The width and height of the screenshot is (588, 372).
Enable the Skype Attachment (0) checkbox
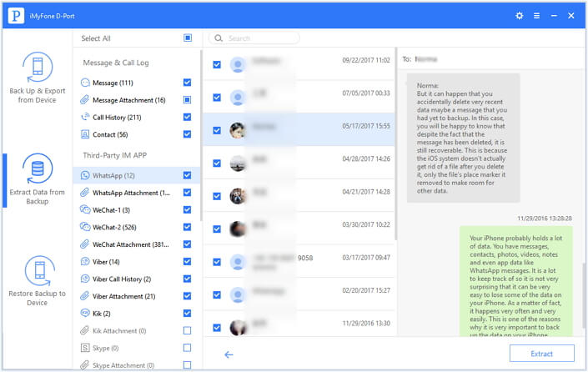click(187, 364)
